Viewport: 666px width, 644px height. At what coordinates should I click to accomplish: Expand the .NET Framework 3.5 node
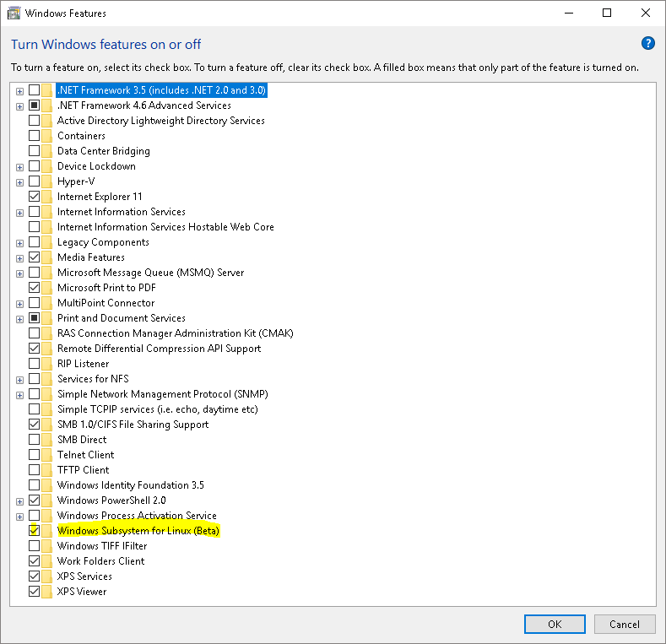tap(19, 91)
